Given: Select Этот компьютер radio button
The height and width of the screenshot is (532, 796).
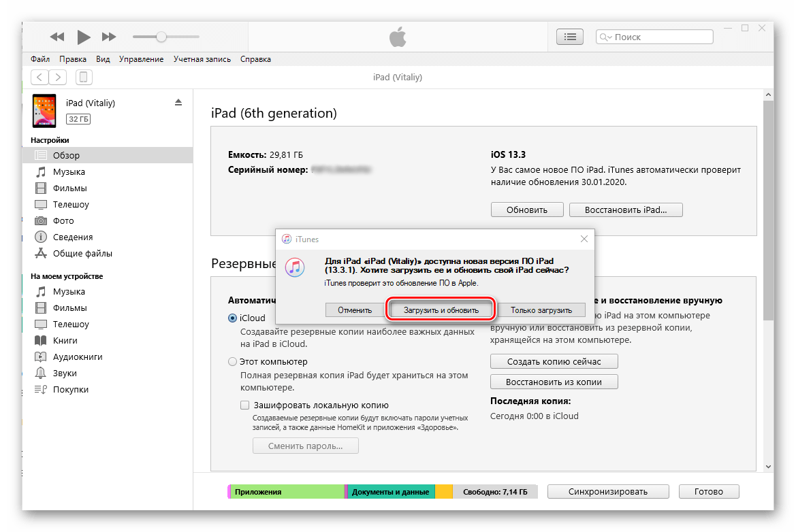Looking at the screenshot, I should (x=232, y=362).
